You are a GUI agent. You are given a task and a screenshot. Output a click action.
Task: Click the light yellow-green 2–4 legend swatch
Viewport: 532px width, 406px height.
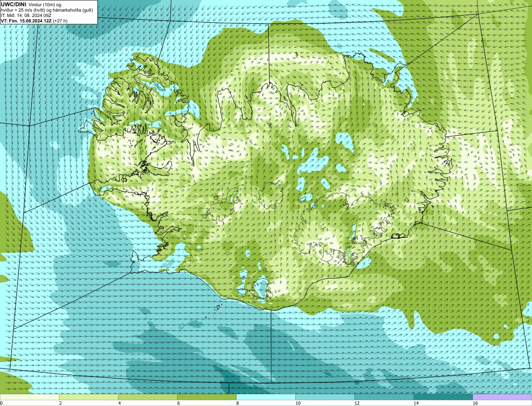pyautogui.click(x=89, y=397)
